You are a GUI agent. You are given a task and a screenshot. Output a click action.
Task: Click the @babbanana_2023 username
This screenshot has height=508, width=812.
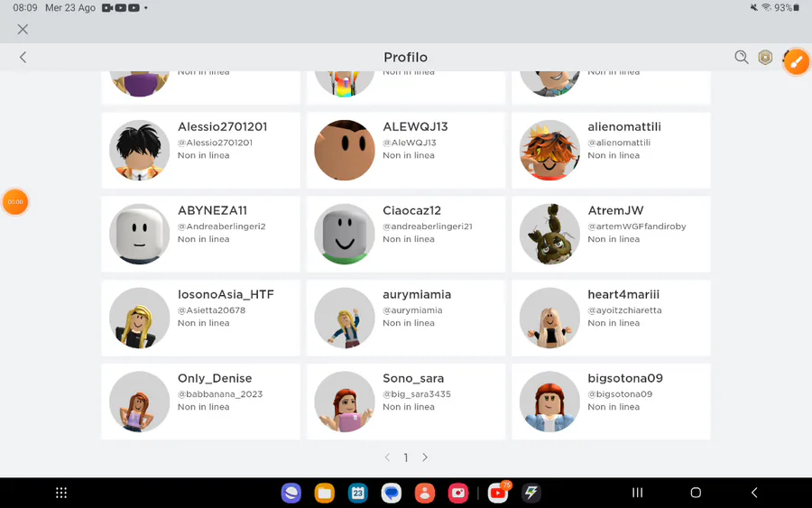pos(220,394)
